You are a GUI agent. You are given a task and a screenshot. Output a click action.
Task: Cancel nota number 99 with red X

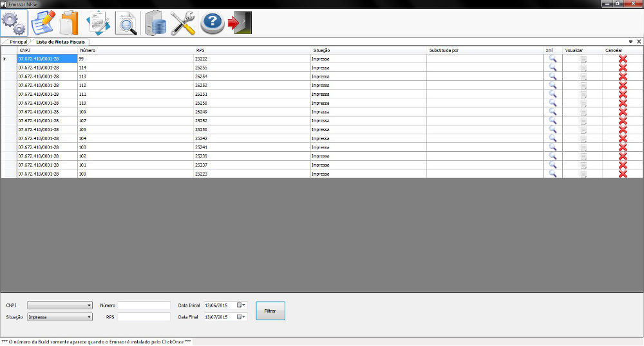pyautogui.click(x=622, y=59)
